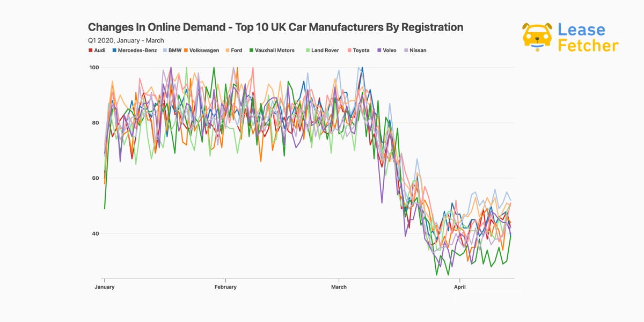This screenshot has width=644, height=322.
Task: Click the x-axis label February
Action: pyautogui.click(x=225, y=287)
